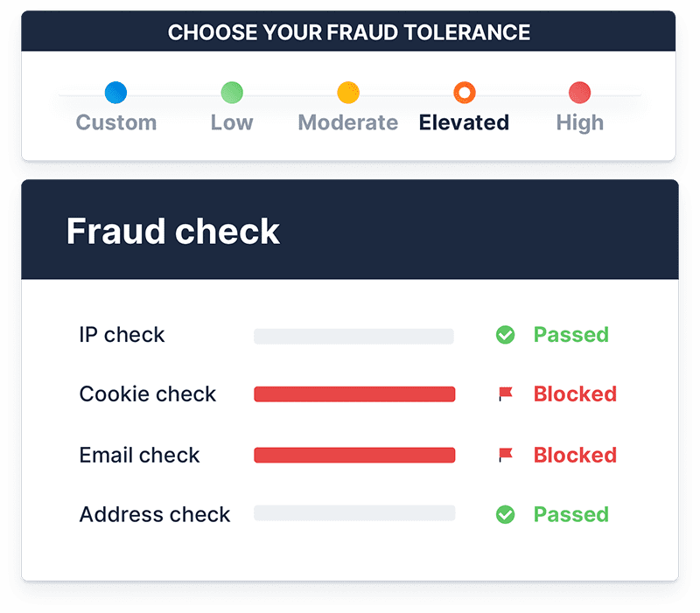Screen dimensions: 700x613
Task: Click the Moderate tolerance label
Action: pyautogui.click(x=347, y=122)
